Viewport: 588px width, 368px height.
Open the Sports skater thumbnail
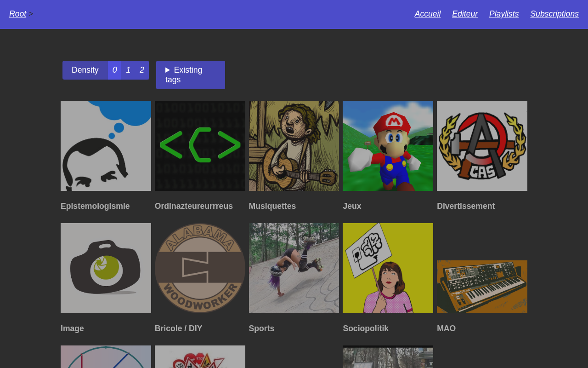click(294, 268)
